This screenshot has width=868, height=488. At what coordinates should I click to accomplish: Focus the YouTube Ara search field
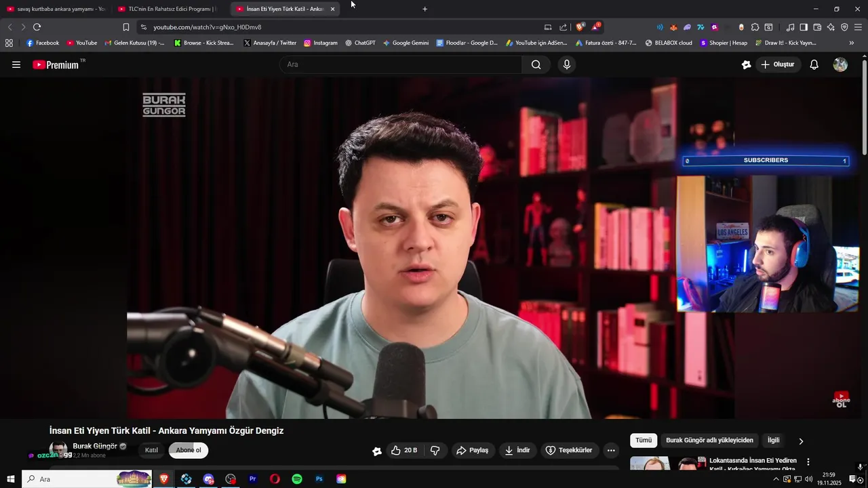point(400,64)
